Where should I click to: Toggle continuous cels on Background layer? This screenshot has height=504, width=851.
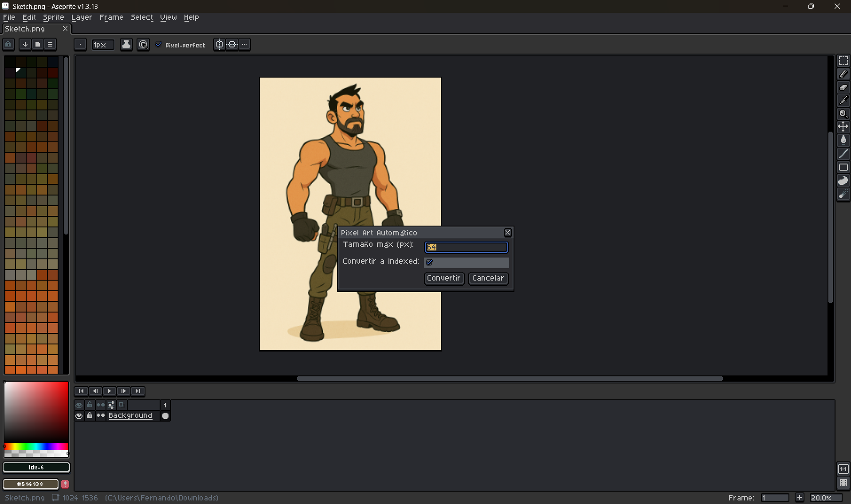tap(101, 416)
